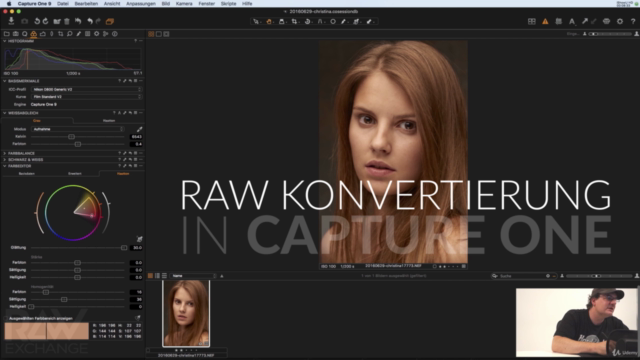The width and height of the screenshot is (640, 360).
Task: Open the Modus Aufnahme dropdown
Action: point(78,129)
